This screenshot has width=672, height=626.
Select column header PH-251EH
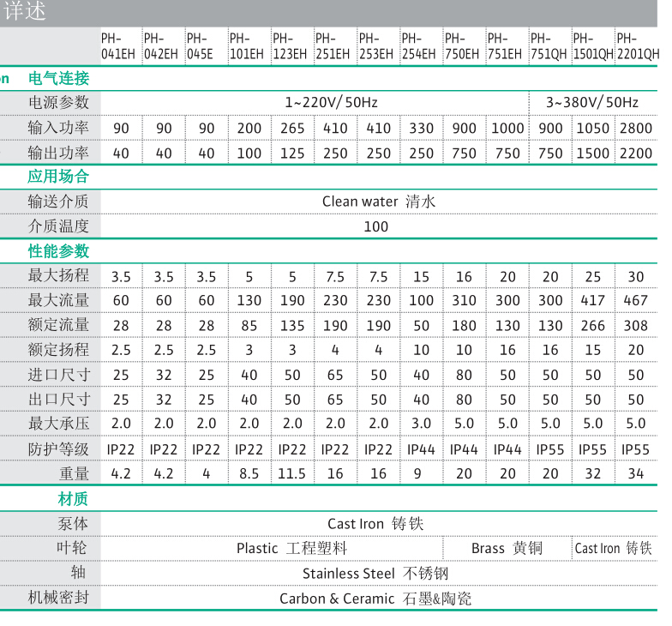point(333,46)
